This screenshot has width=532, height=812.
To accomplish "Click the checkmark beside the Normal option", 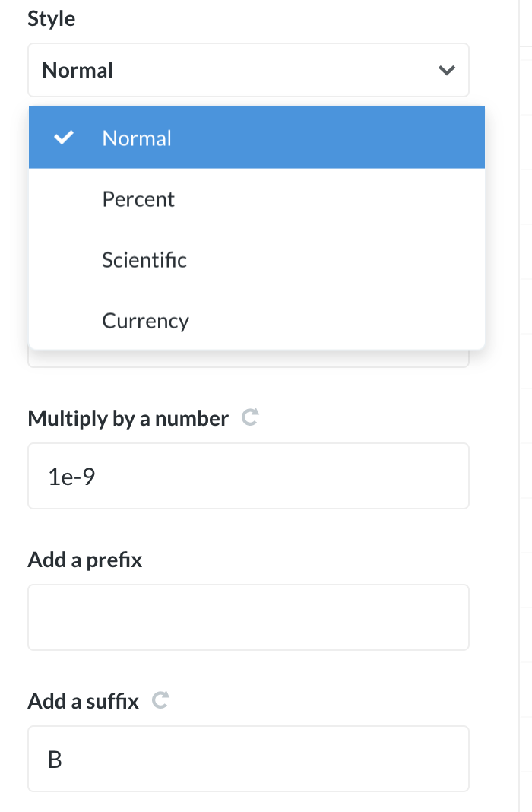I will (x=65, y=138).
